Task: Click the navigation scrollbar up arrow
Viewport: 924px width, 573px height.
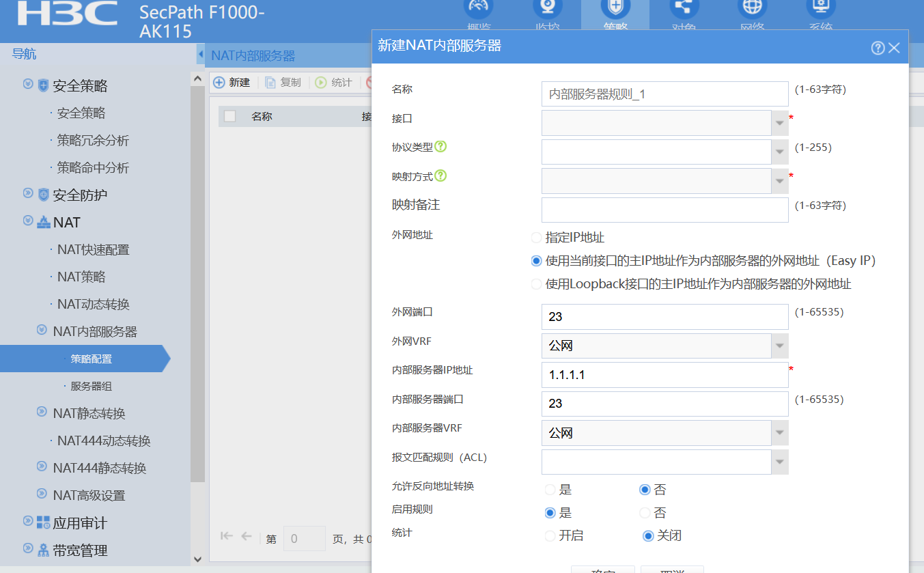Action: 197,79
